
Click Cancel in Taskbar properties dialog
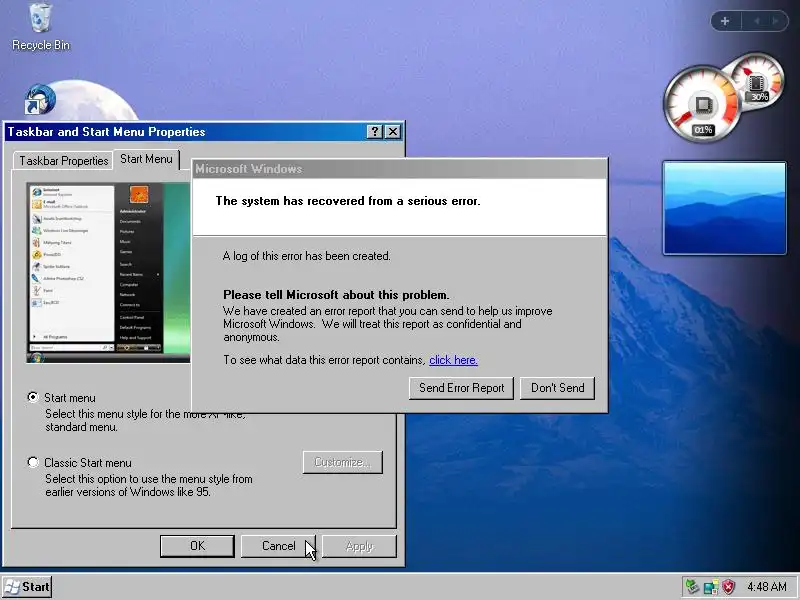pyautogui.click(x=279, y=546)
